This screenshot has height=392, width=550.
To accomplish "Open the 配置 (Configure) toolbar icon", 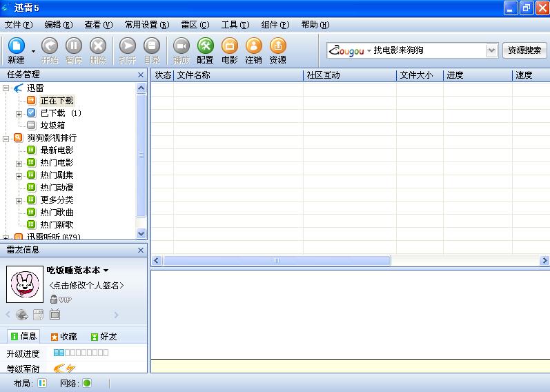I will [205, 50].
